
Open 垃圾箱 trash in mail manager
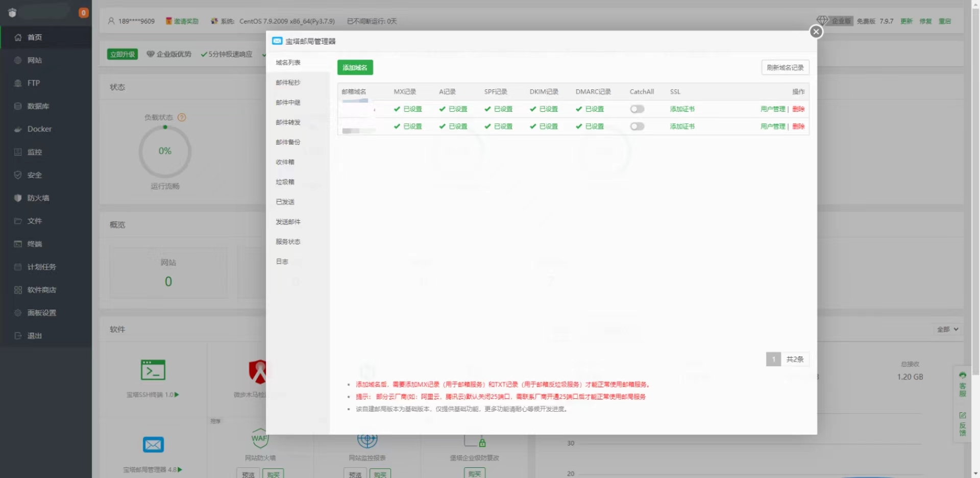(x=285, y=182)
